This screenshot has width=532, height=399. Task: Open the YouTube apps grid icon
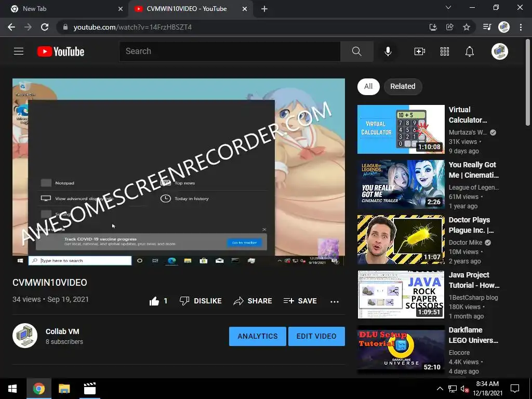(x=445, y=51)
